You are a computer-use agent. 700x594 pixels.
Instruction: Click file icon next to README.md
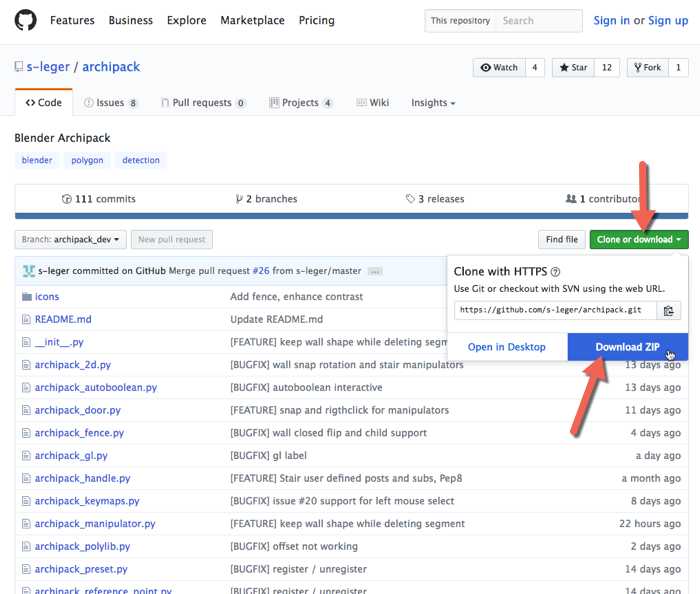coord(26,320)
